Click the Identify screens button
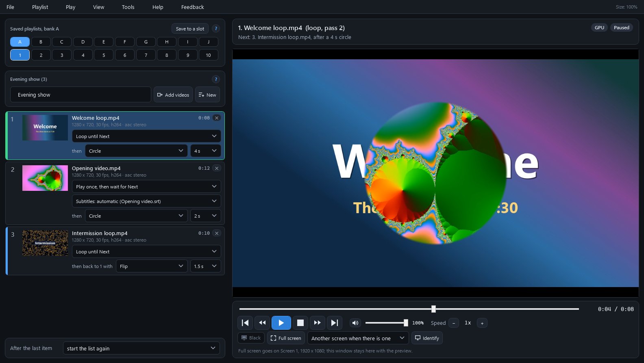The image size is (644, 363). point(427,338)
